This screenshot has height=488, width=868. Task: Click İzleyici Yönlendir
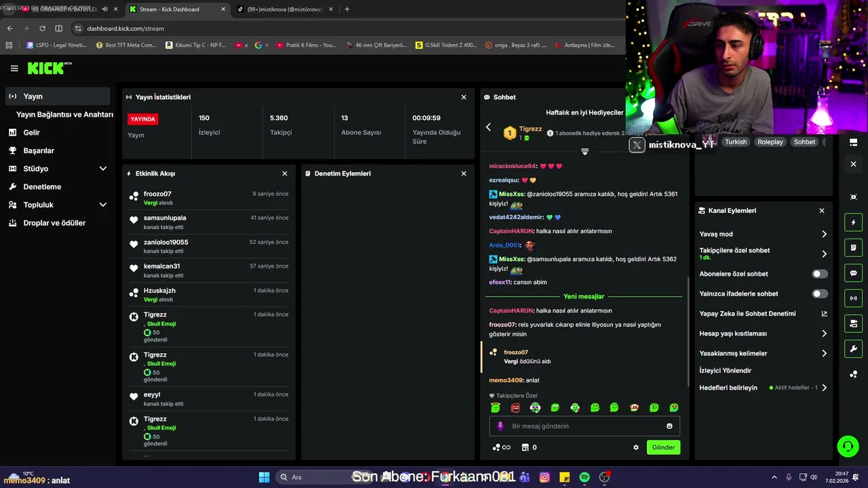click(x=725, y=371)
